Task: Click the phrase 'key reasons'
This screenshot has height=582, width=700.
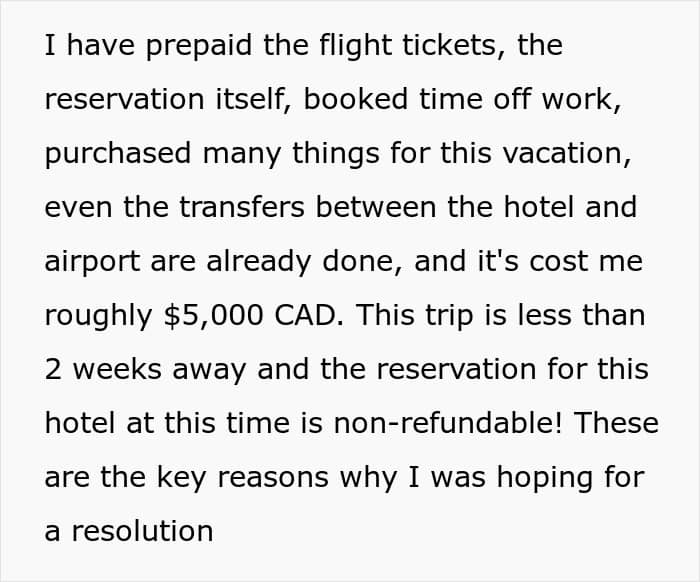Action: click(242, 477)
